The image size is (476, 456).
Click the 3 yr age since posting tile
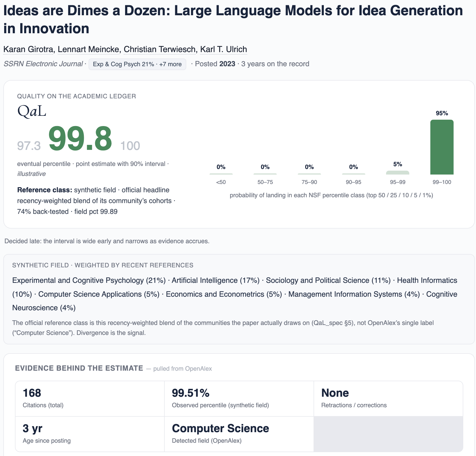coord(90,434)
